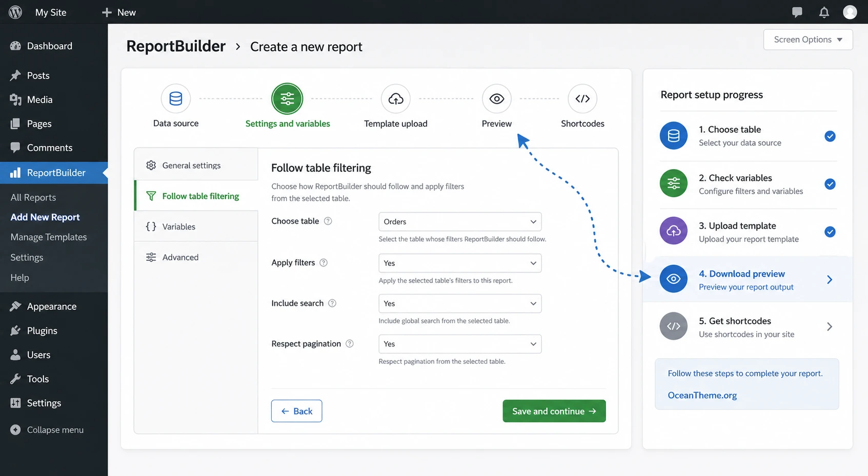Select the Template upload cloud icon
The width and height of the screenshot is (868, 476).
tap(396, 98)
